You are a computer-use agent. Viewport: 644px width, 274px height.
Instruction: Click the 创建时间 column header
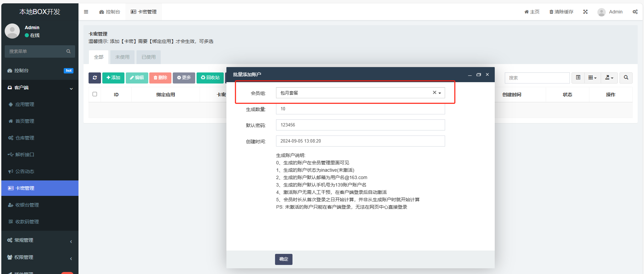point(512,95)
